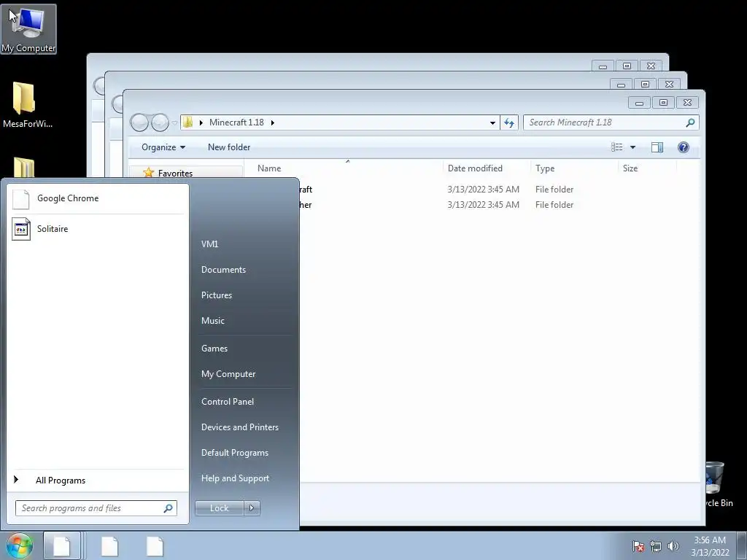Viewport: 747px width, 560px height.
Task: Open Games from the start menu
Action: (x=214, y=349)
